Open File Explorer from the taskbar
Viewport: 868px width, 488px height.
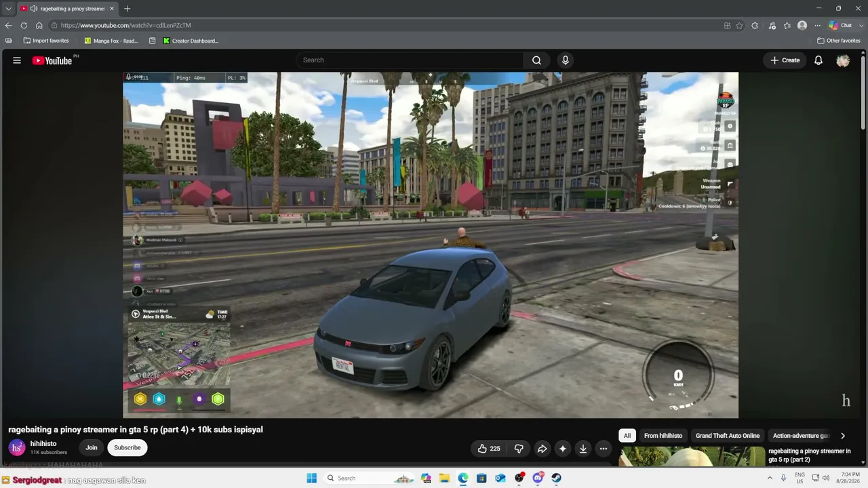coord(444,478)
